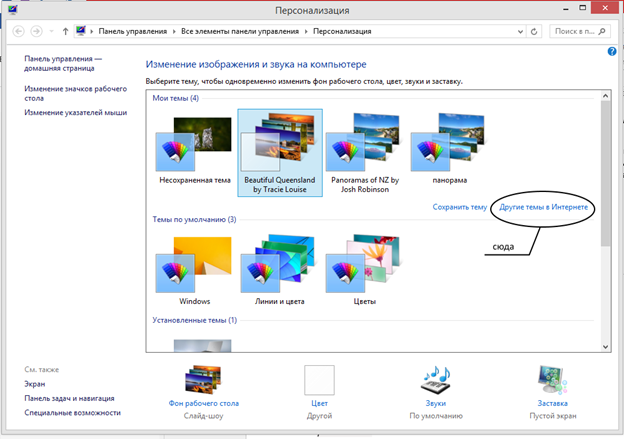The height and width of the screenshot is (439, 624).
Task: Open the recent locations dropdown arrow
Action: [x=51, y=31]
